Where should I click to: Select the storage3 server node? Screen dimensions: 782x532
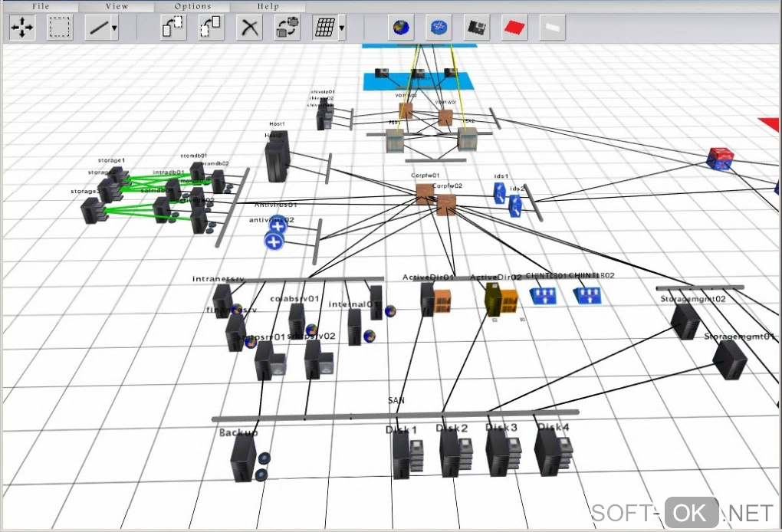pyautogui.click(x=92, y=210)
